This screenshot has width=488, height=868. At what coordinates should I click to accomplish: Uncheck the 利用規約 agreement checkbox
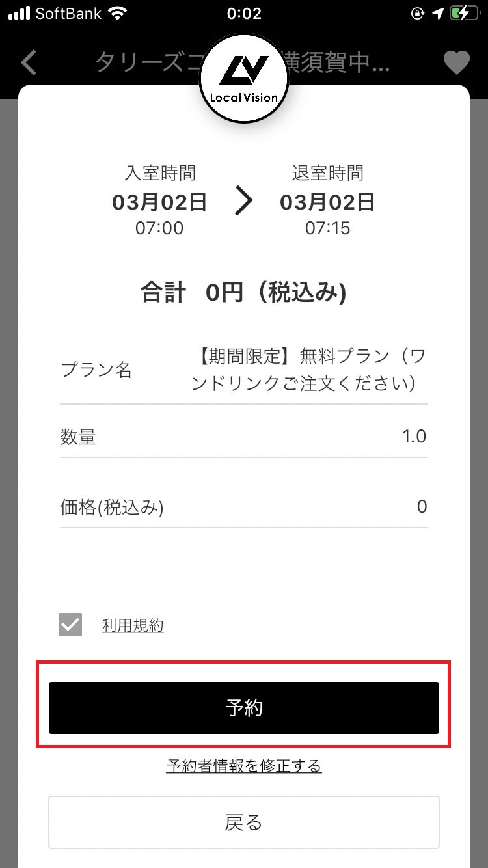(70, 625)
